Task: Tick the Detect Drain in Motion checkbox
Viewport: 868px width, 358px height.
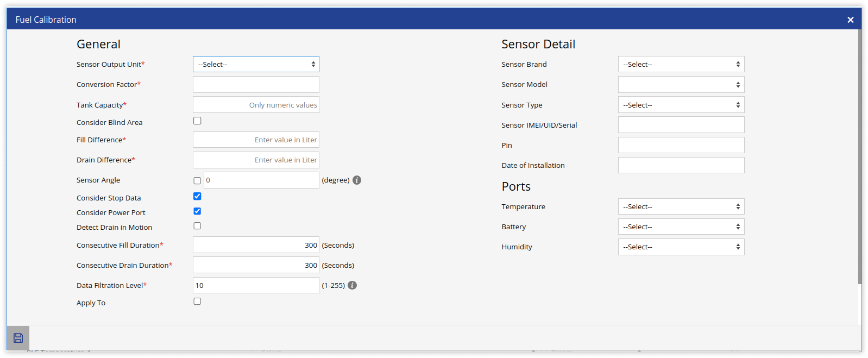Action: (x=197, y=226)
